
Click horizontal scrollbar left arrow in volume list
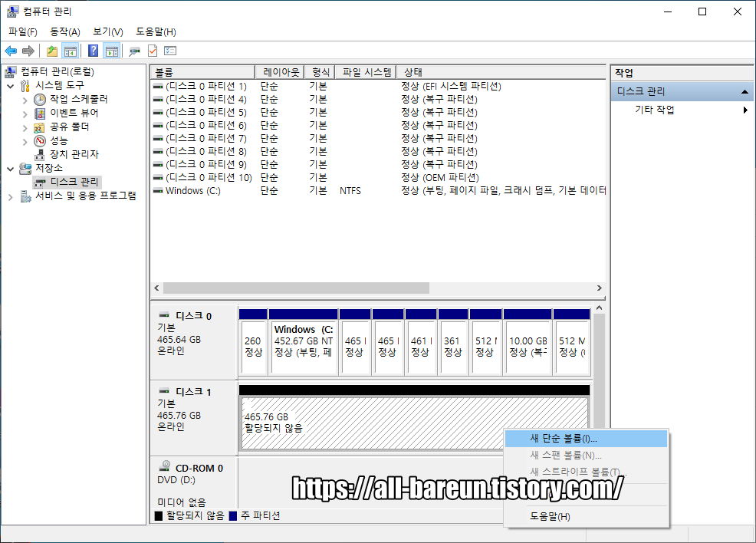[x=156, y=288]
